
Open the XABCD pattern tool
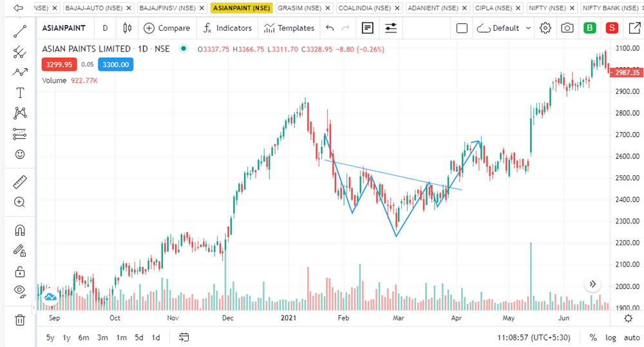20,113
